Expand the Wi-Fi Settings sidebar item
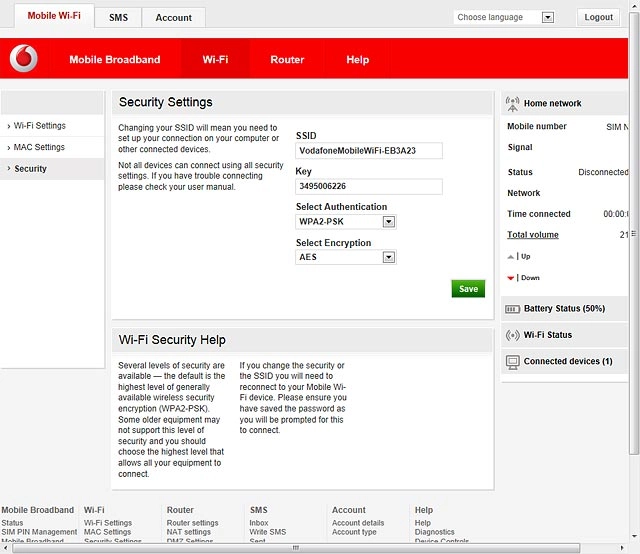The width and height of the screenshot is (640, 554). tap(52, 126)
